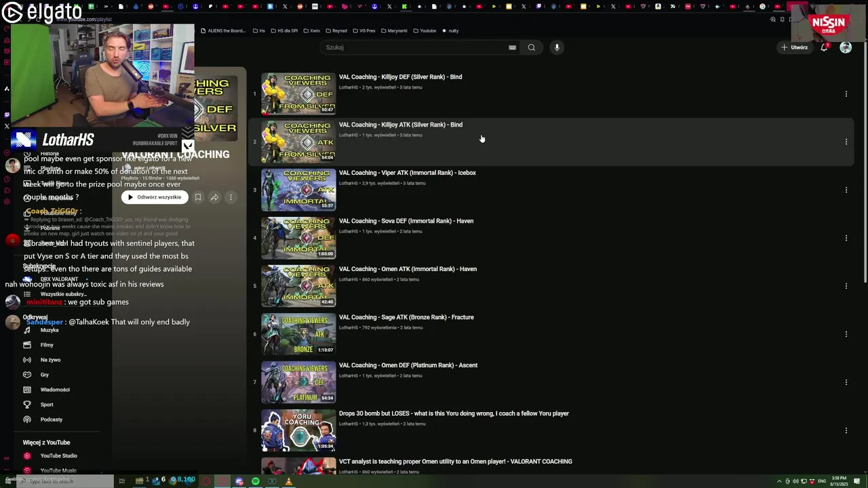
Task: Open title 'VAL Coaching - Viper ATK (Immortal Rank) - Icebox'
Action: tap(408, 173)
